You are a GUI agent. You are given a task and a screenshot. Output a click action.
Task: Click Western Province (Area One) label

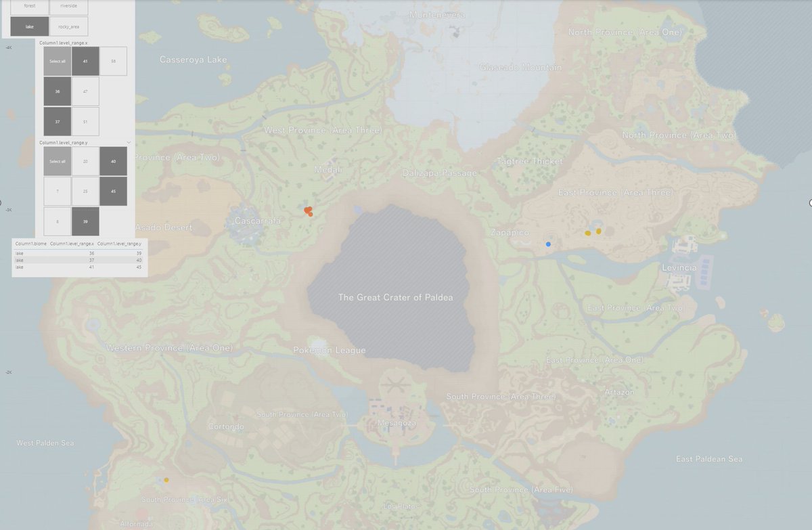(169, 347)
